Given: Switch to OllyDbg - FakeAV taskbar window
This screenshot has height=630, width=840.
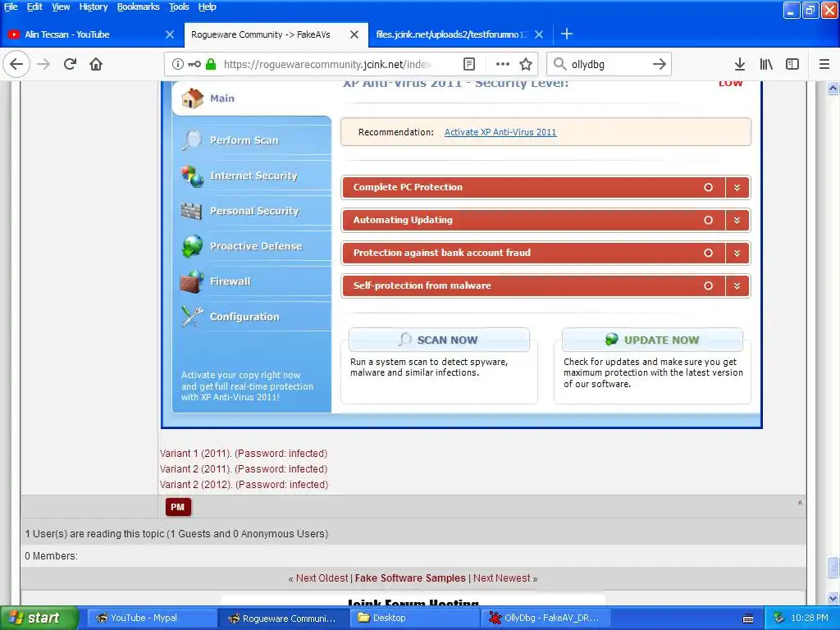Looking at the screenshot, I should pyautogui.click(x=545, y=618).
